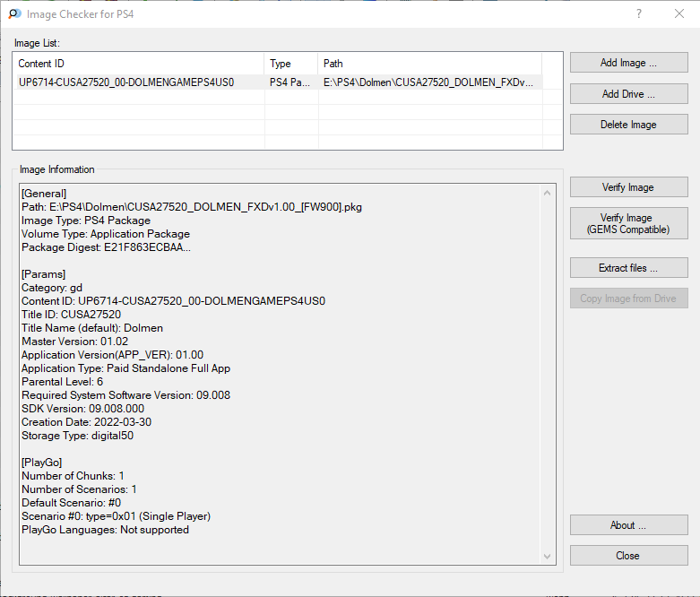The image size is (700, 597).
Task: Click 'Title Name (default): Dolmen' line
Action: [x=92, y=328]
